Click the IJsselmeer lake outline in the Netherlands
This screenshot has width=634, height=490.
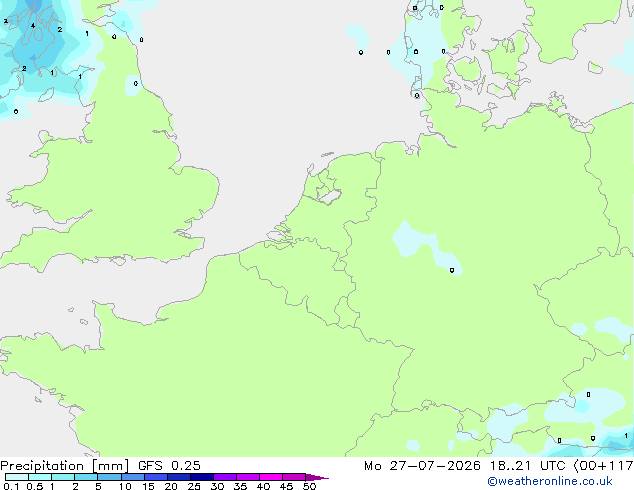click(328, 192)
